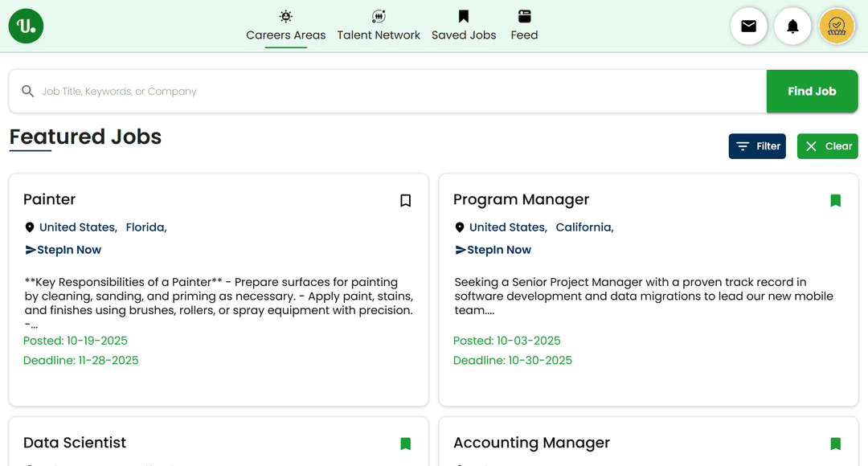This screenshot has height=466, width=868.
Task: Open the notifications bell icon
Action: coord(792,27)
